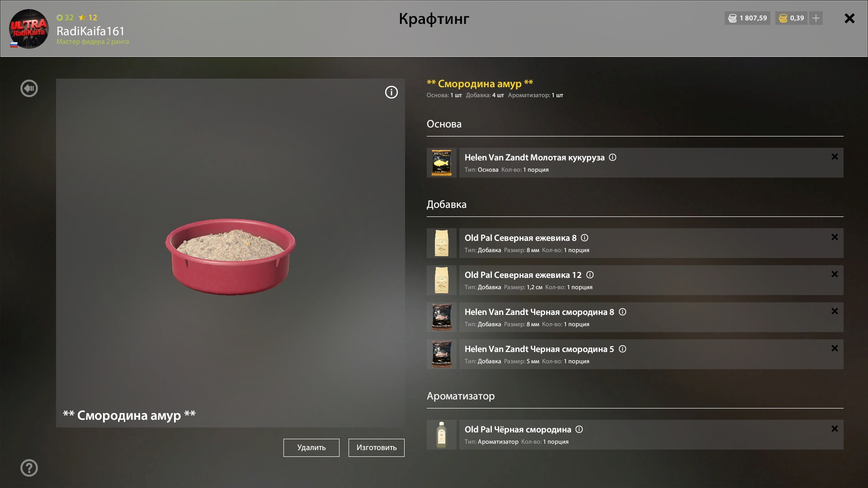View info for Old Pal Северная ежевика 12
The height and width of the screenshot is (488, 868).
pyautogui.click(x=590, y=275)
